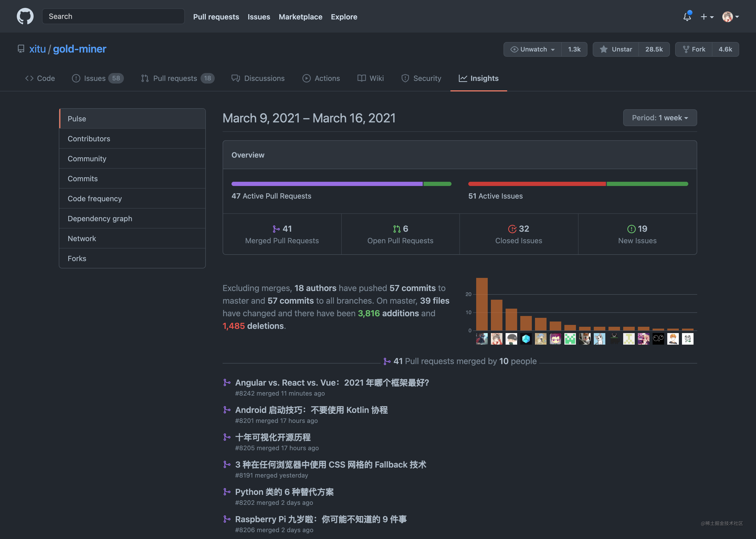Click the 19 New Issues stat
The width and height of the screenshot is (756, 539).
[637, 234]
